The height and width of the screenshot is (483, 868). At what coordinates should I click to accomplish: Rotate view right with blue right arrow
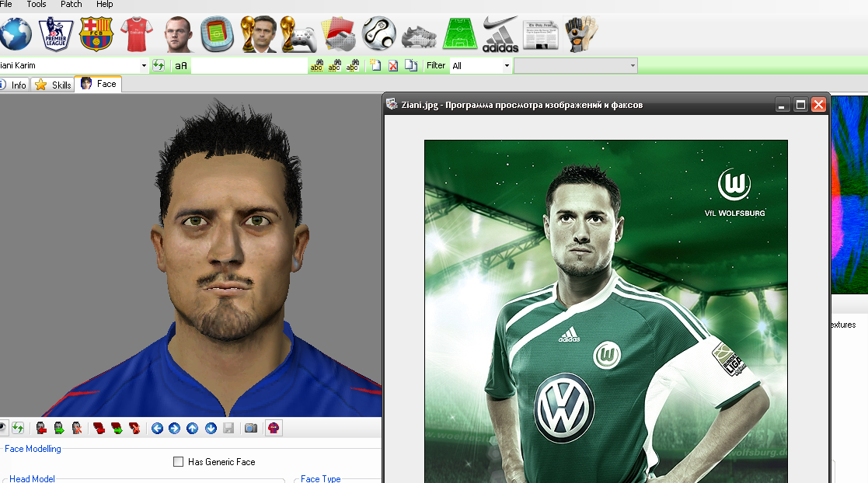pyautogui.click(x=174, y=428)
